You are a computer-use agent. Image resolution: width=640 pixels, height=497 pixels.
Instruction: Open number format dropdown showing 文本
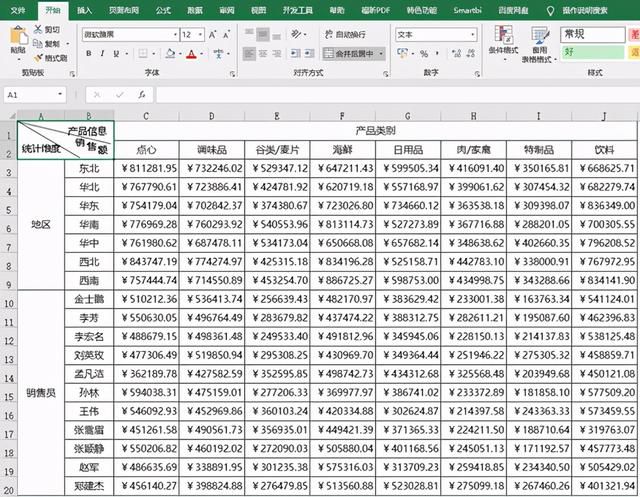tap(473, 35)
